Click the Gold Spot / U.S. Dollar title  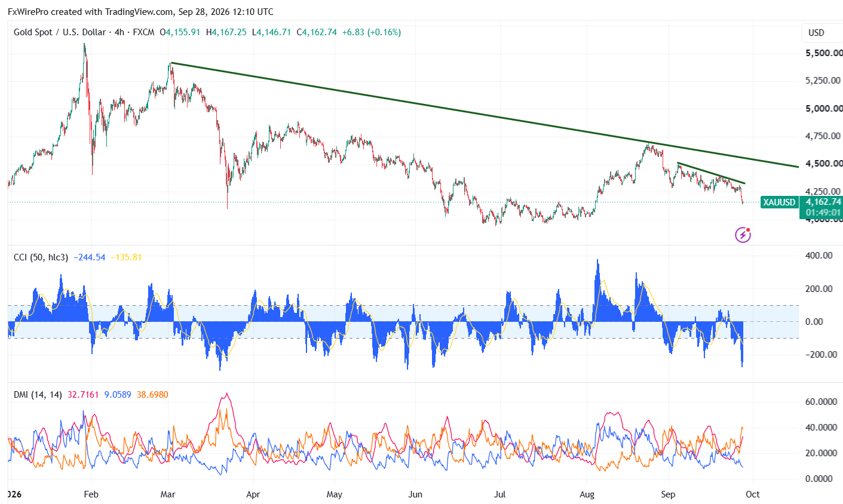click(60, 32)
